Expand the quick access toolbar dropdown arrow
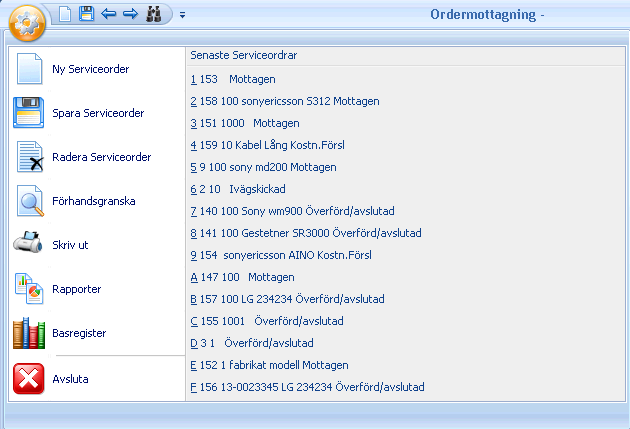The height and width of the screenshot is (429, 630). point(183,15)
